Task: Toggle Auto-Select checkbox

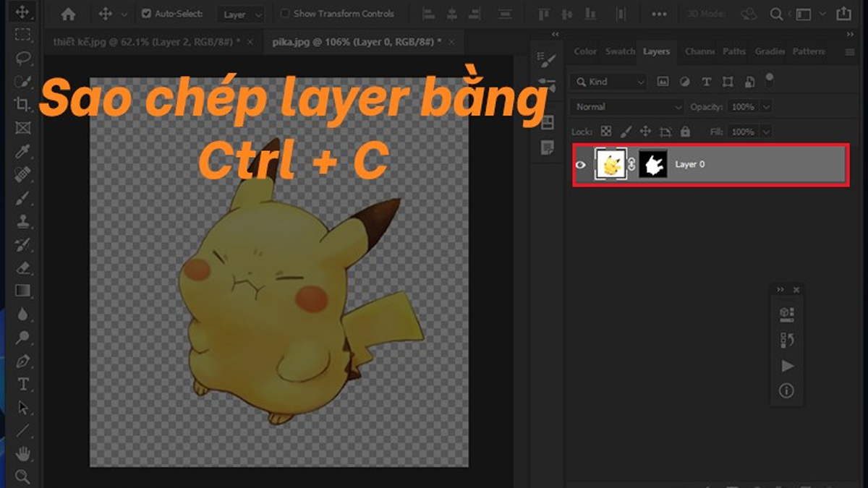Action: click(x=145, y=13)
